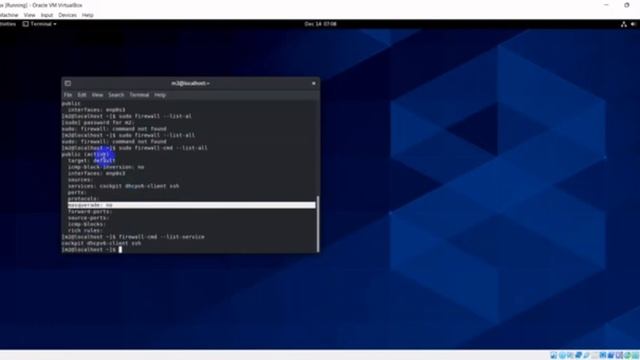
Task: Open the VirtualBox window's View menu
Action: (29, 15)
